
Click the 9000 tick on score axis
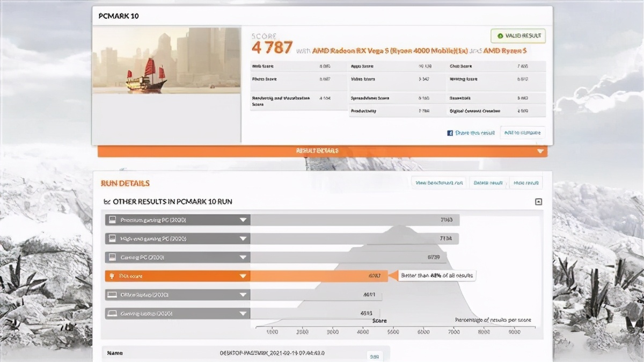(514, 332)
